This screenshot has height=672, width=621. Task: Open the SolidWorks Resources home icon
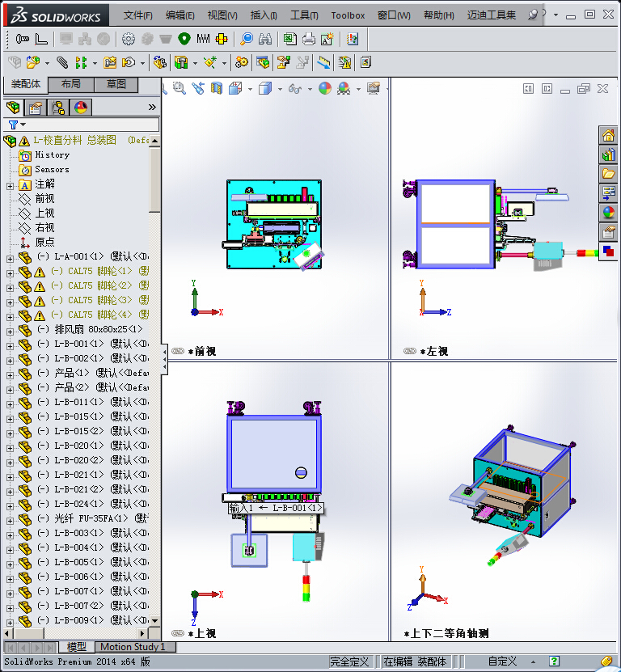[x=608, y=136]
